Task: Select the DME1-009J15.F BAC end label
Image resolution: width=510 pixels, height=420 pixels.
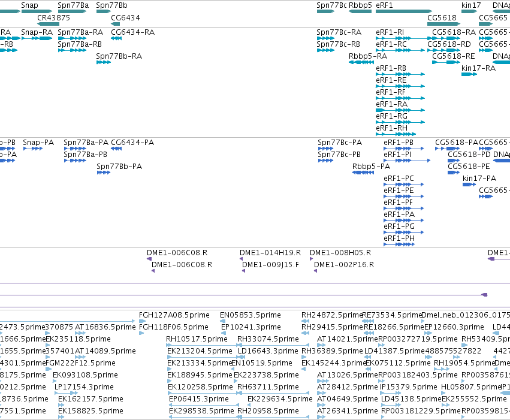Action: (271, 265)
